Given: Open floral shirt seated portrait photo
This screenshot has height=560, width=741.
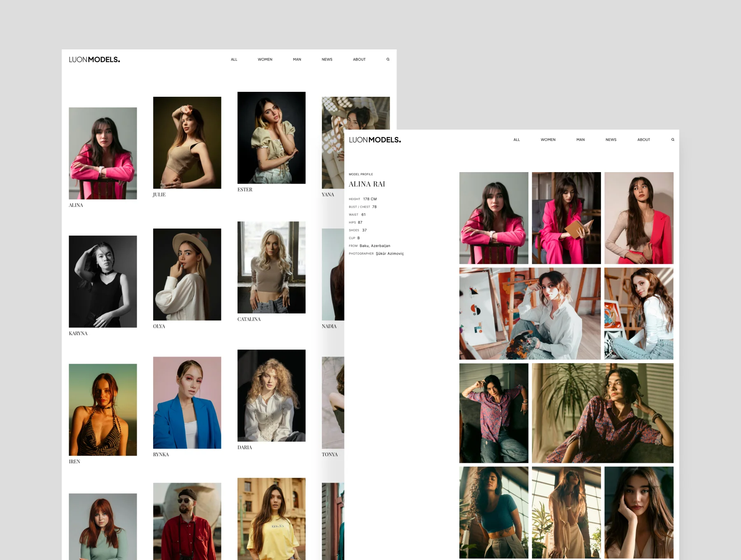Looking at the screenshot, I should [494, 413].
